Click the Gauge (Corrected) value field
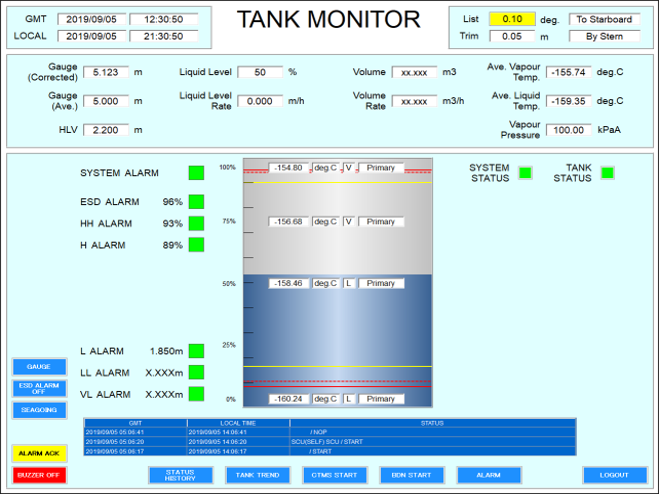 click(105, 72)
